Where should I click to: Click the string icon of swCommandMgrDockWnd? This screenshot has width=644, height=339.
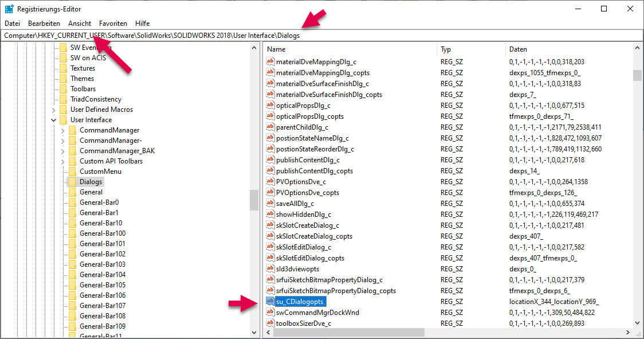pyautogui.click(x=270, y=312)
